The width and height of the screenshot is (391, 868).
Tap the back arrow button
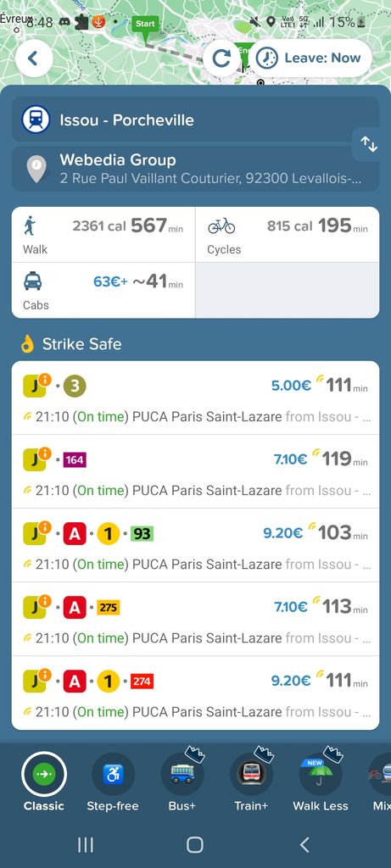(34, 58)
